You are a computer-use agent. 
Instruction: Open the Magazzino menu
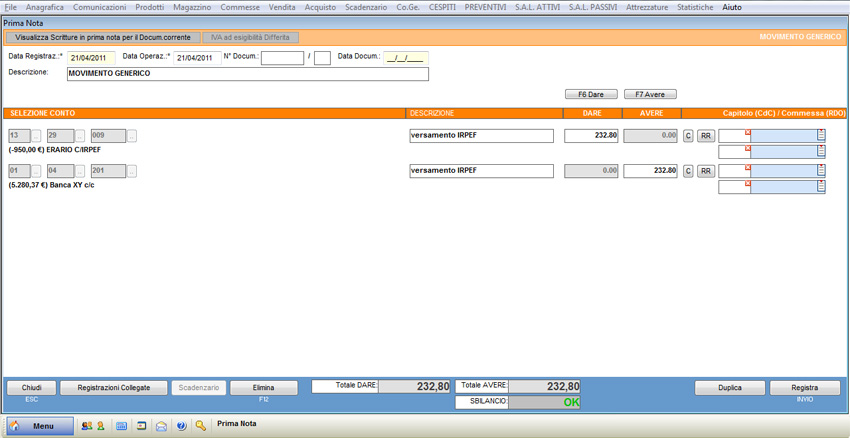pos(192,7)
